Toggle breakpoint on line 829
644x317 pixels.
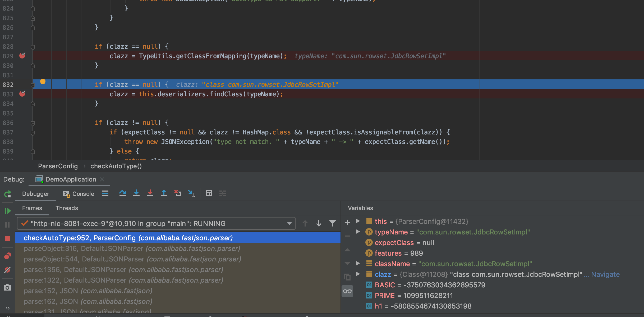22,56
